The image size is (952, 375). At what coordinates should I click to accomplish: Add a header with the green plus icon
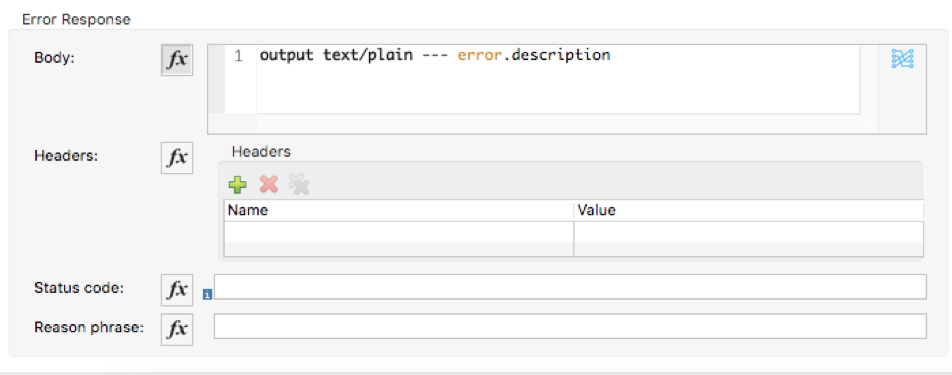[237, 184]
